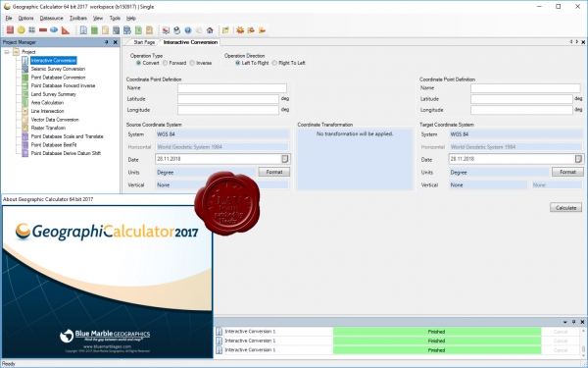Select Point Database Derive Datum Shift
Viewport: 588px width, 368px height.
66,153
